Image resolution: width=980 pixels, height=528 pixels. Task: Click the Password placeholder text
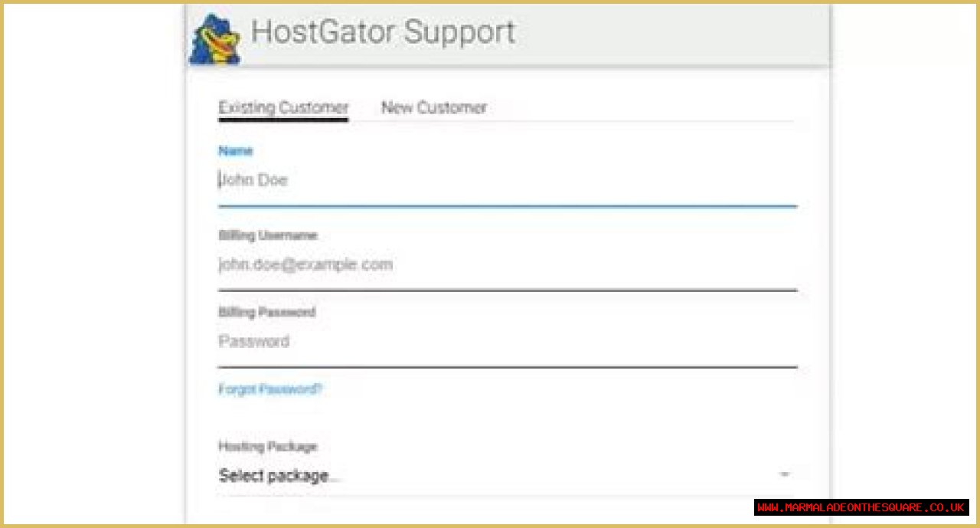point(254,342)
